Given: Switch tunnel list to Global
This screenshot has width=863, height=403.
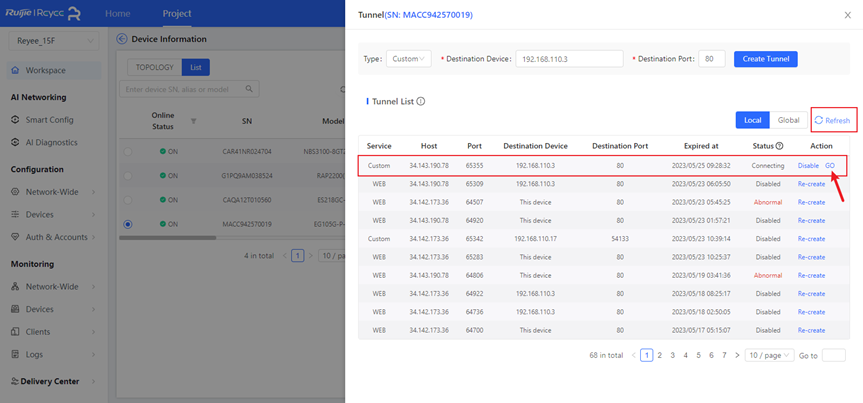Looking at the screenshot, I should tap(788, 120).
